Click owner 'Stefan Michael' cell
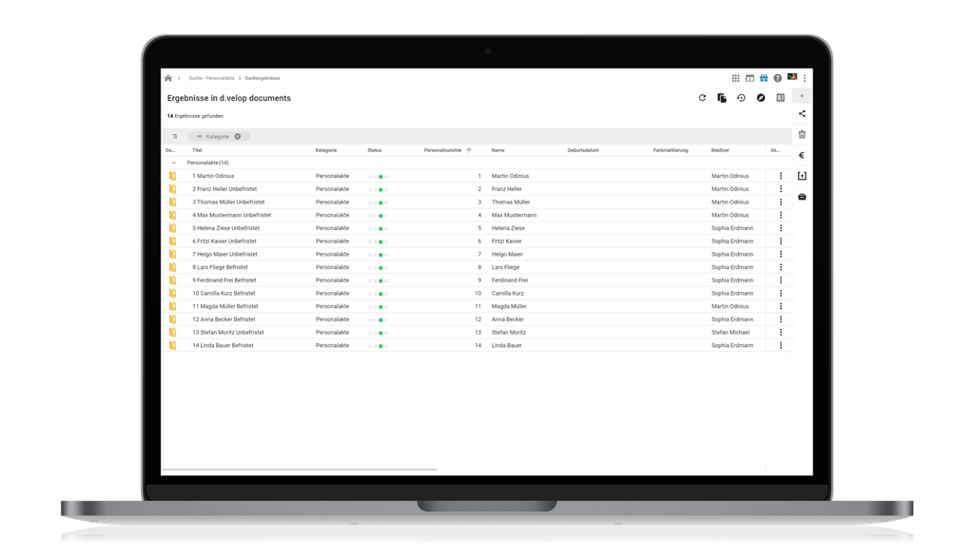974x560 pixels. 730,332
